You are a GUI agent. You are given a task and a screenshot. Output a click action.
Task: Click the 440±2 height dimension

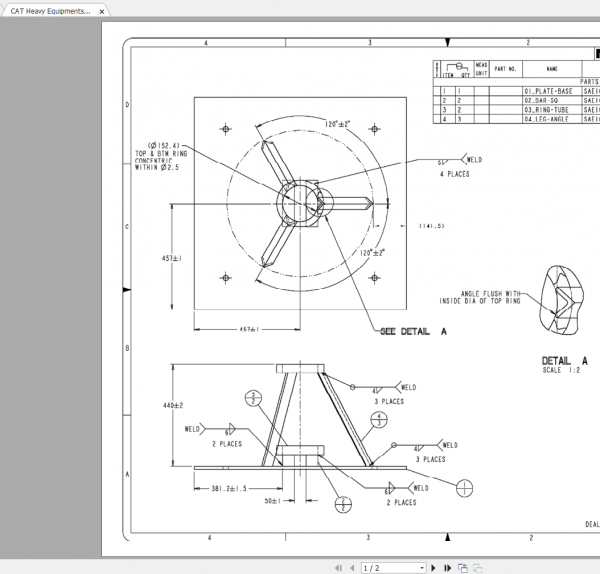[x=173, y=405]
